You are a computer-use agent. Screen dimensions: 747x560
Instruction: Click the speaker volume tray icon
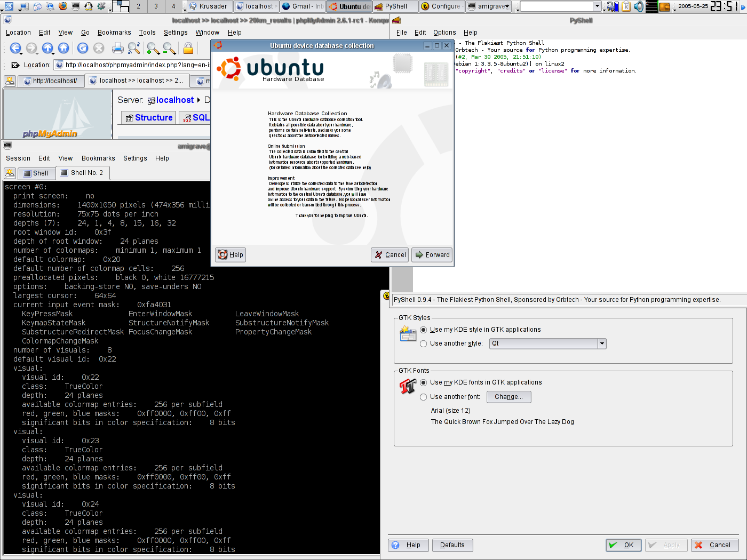[x=639, y=6]
